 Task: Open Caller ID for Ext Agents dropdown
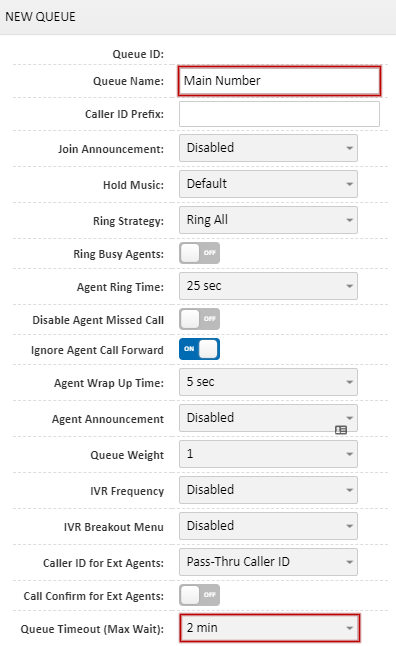click(268, 562)
